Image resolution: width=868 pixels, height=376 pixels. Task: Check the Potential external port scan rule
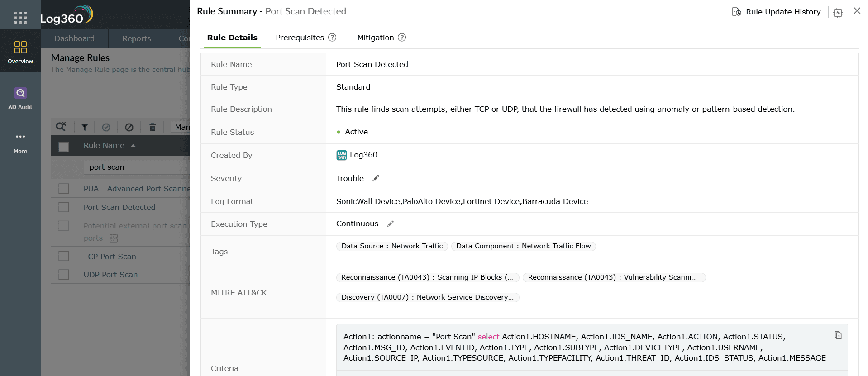coord(64,226)
